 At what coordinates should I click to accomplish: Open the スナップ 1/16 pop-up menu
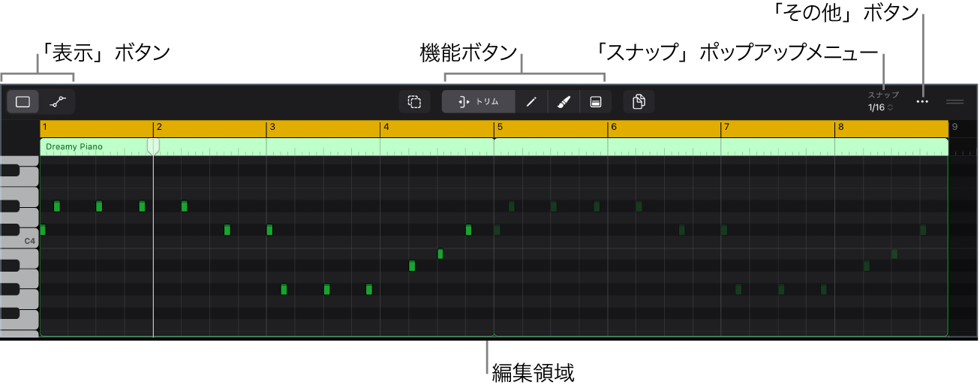tap(883, 102)
